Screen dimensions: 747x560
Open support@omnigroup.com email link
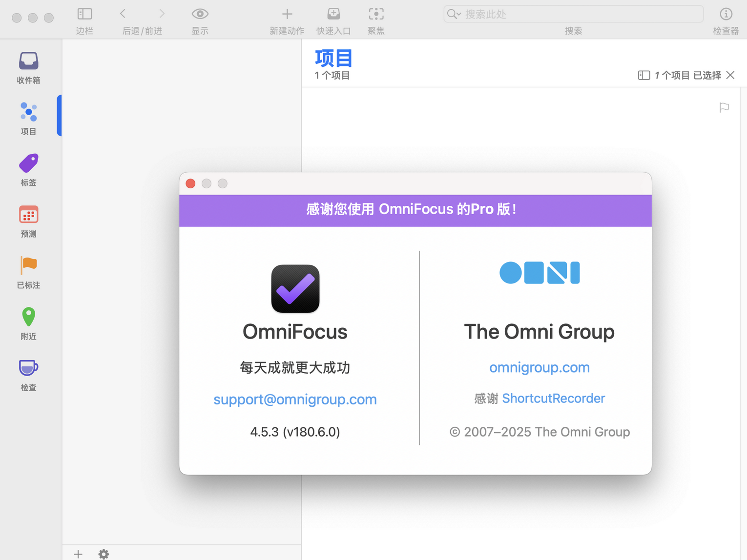pos(295,400)
